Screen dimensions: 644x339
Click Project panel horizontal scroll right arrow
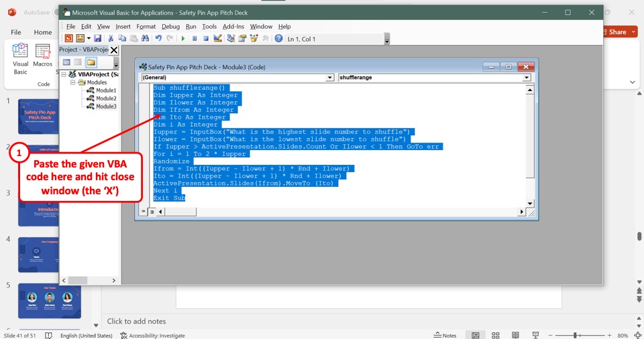[x=114, y=280]
